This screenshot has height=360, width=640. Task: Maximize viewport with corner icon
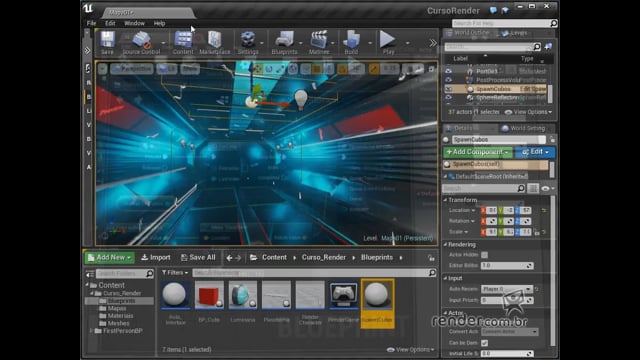tap(431, 69)
